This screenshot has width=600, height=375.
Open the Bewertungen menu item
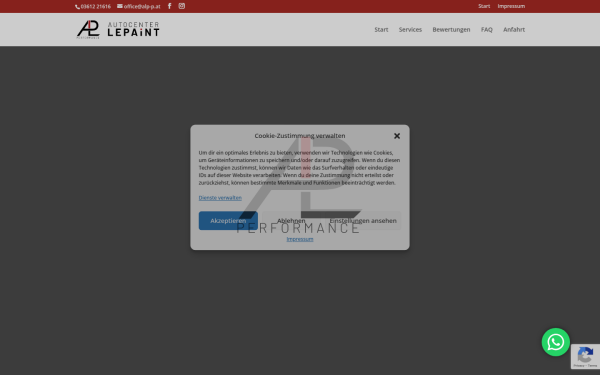click(x=451, y=29)
